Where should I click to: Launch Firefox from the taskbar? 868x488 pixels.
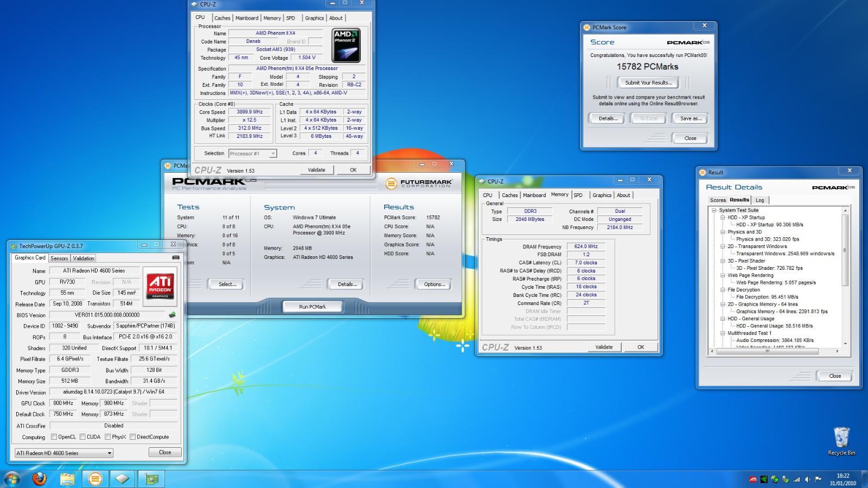click(39, 479)
